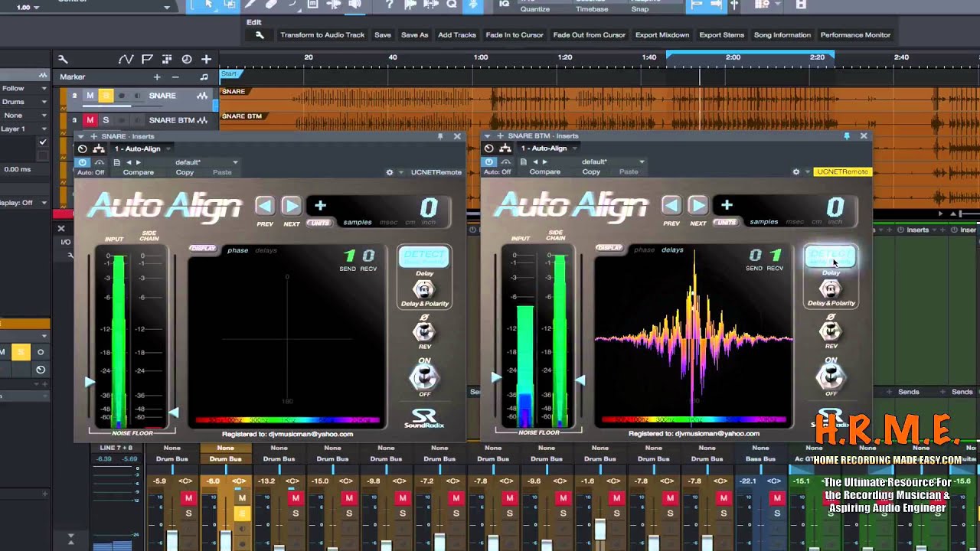Screen dimensions: 980x551
Task: Add a track with the plus icon
Action: tap(206, 59)
